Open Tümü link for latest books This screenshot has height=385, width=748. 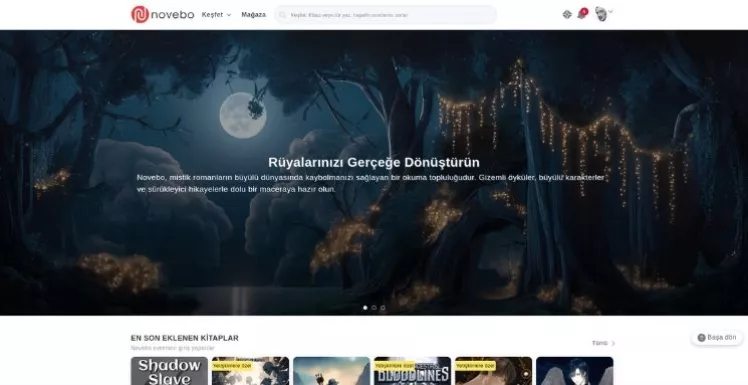click(603, 343)
